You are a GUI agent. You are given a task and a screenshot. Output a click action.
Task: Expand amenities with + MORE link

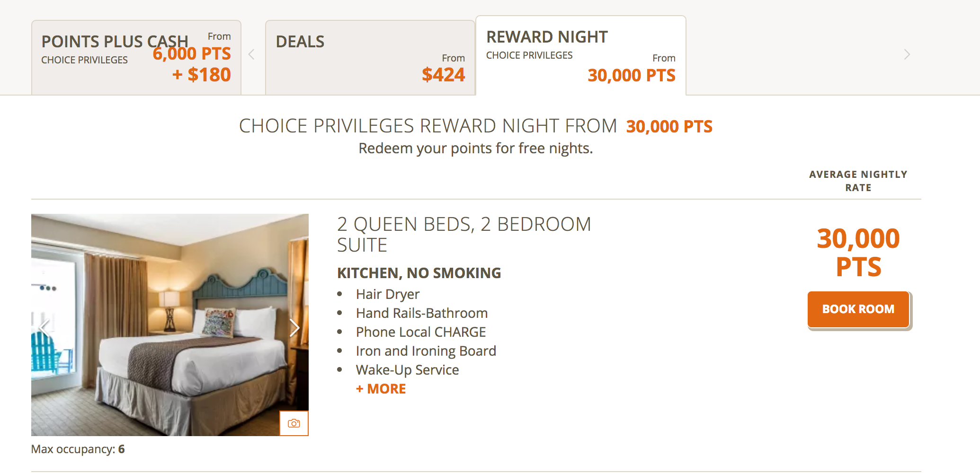(381, 389)
